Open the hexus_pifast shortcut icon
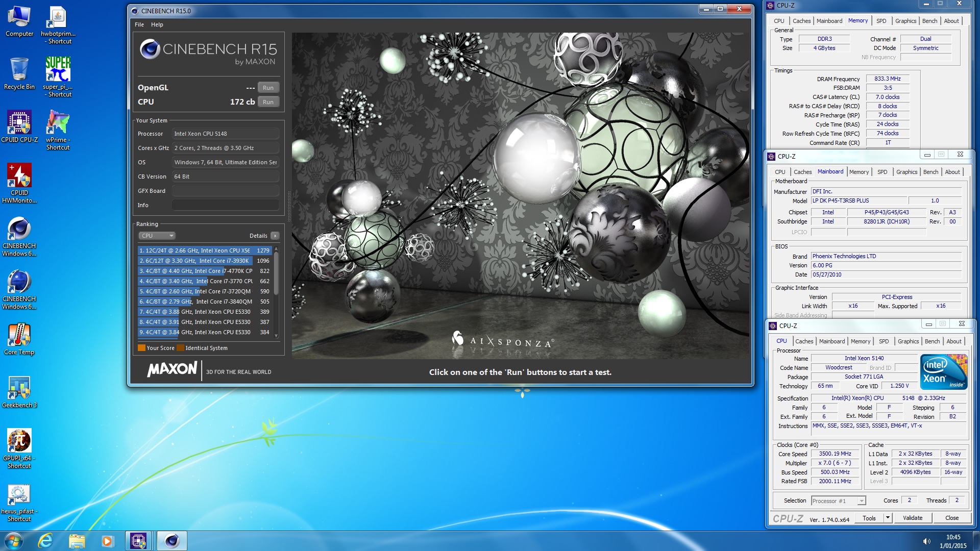980x551 pixels. click(19, 502)
